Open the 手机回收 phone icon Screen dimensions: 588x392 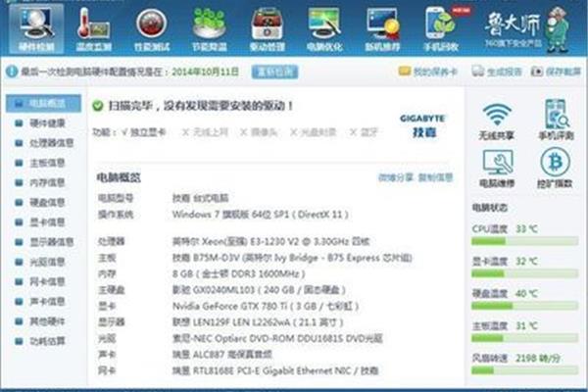tap(441, 28)
